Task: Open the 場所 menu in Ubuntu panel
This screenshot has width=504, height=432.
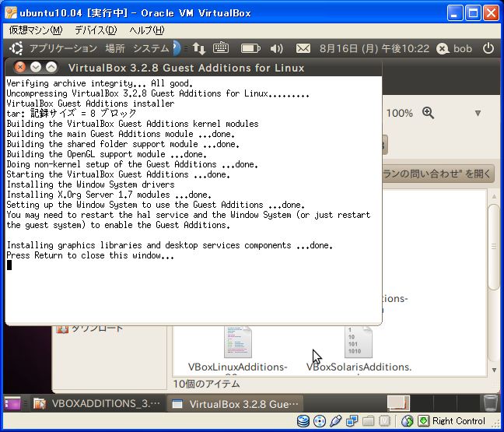Action: coord(115,48)
